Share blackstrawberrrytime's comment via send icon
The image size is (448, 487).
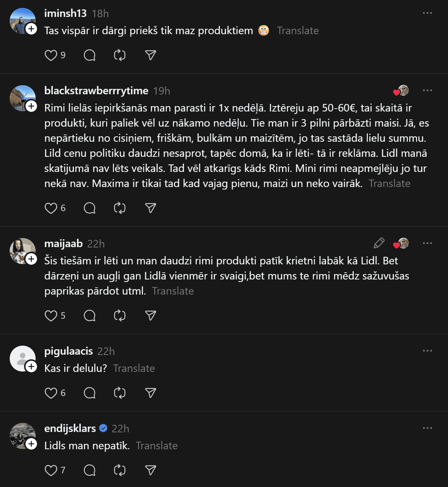(x=150, y=208)
